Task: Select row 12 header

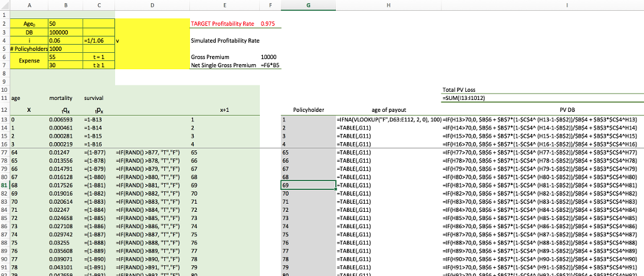Action: click(5, 109)
